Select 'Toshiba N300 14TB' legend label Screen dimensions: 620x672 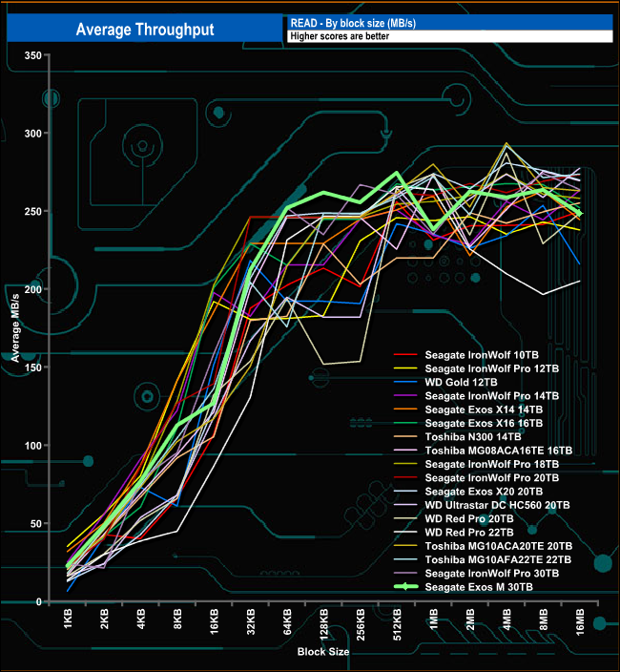coord(473,437)
